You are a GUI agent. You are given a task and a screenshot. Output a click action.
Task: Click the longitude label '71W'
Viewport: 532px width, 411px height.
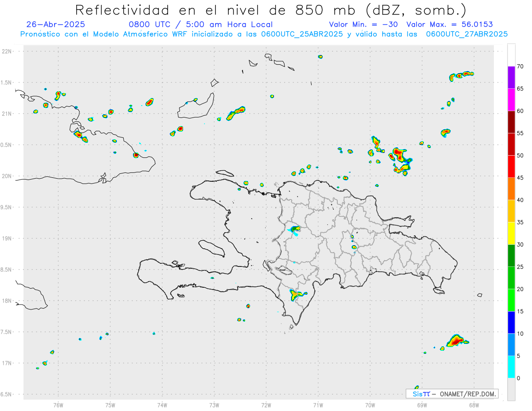click(318, 404)
